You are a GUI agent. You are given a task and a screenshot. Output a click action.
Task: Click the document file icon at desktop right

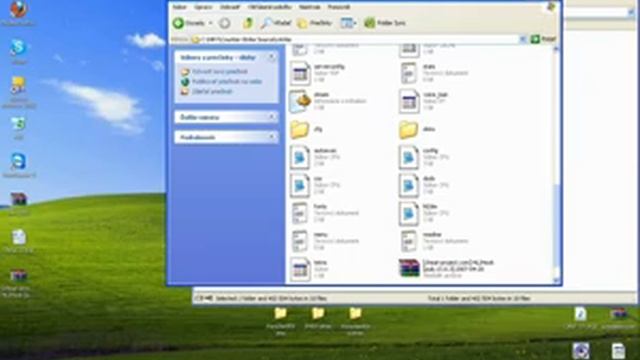[580, 314]
